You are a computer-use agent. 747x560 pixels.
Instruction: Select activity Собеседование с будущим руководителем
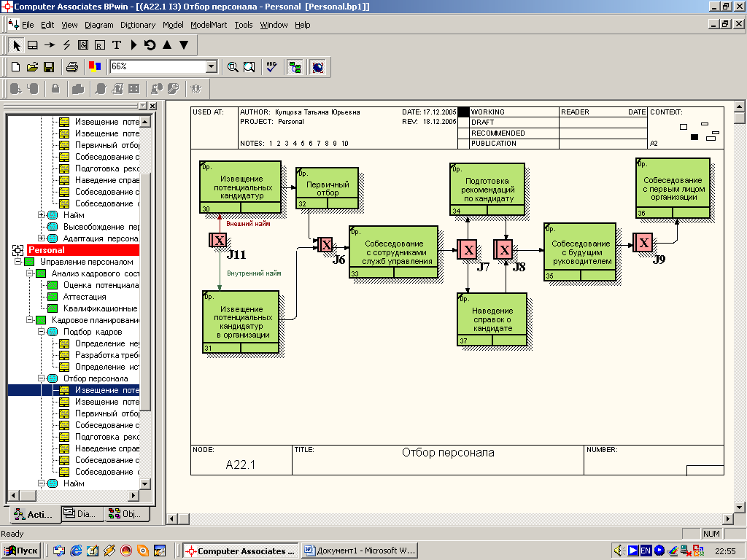pos(580,252)
